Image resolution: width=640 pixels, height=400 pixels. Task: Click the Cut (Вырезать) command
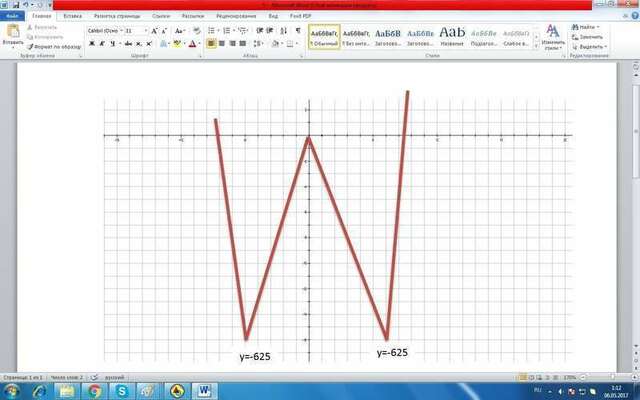coord(42,27)
